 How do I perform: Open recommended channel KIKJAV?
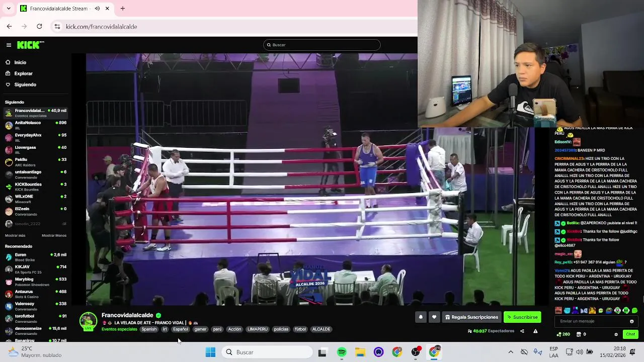(35, 269)
